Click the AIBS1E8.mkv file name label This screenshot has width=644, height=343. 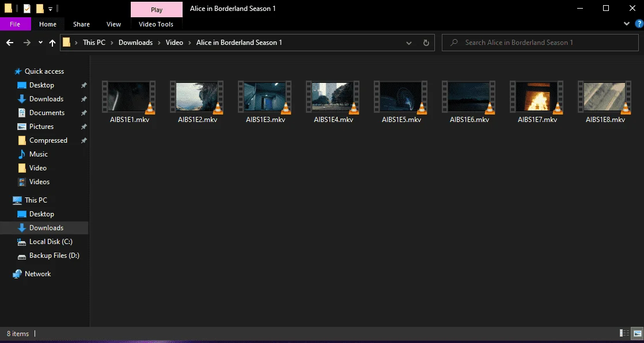click(605, 120)
